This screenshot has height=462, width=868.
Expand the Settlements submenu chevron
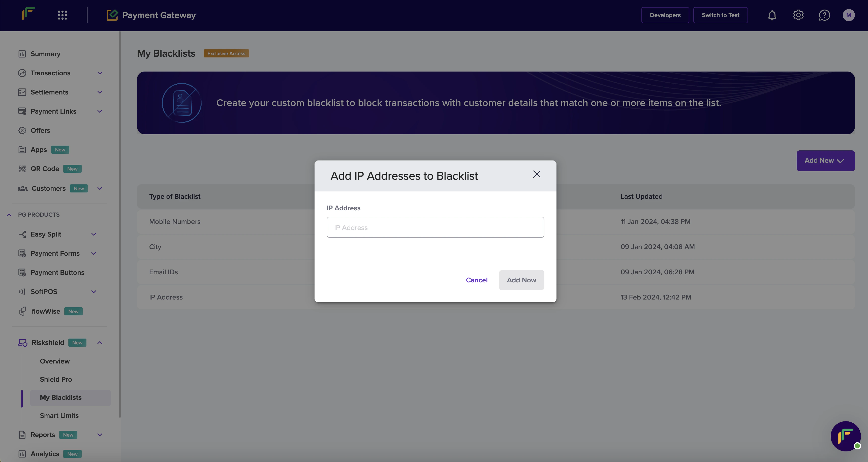(x=100, y=92)
